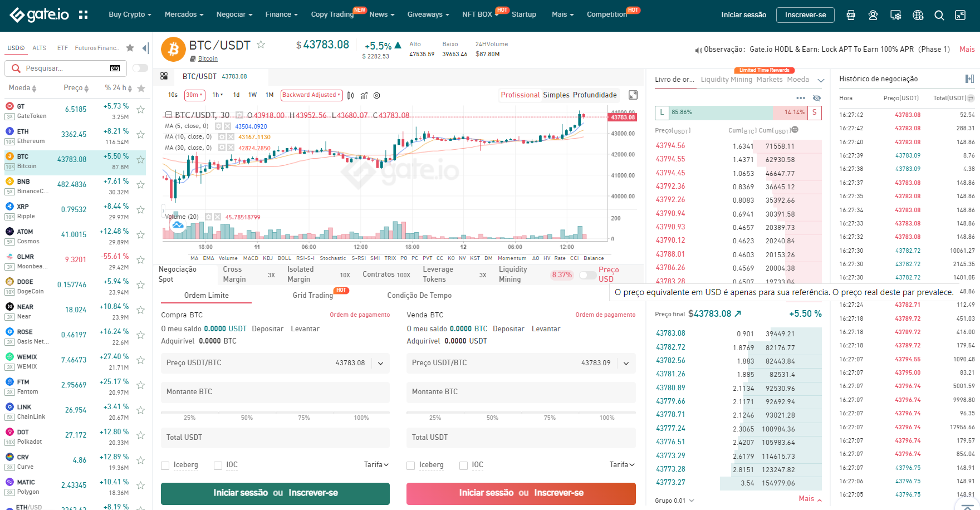Toggle the Preço USD switch
The width and height of the screenshot is (980, 510).
[x=587, y=275]
